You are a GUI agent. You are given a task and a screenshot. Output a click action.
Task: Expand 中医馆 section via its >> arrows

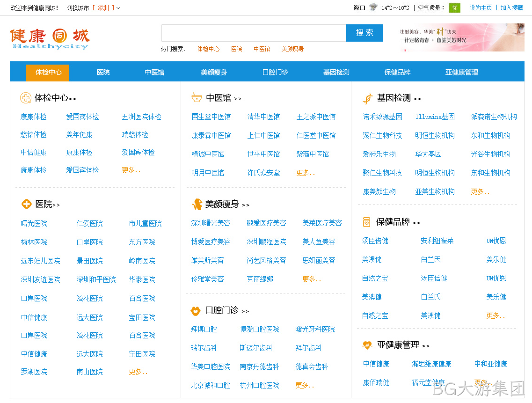pyautogui.click(x=238, y=99)
